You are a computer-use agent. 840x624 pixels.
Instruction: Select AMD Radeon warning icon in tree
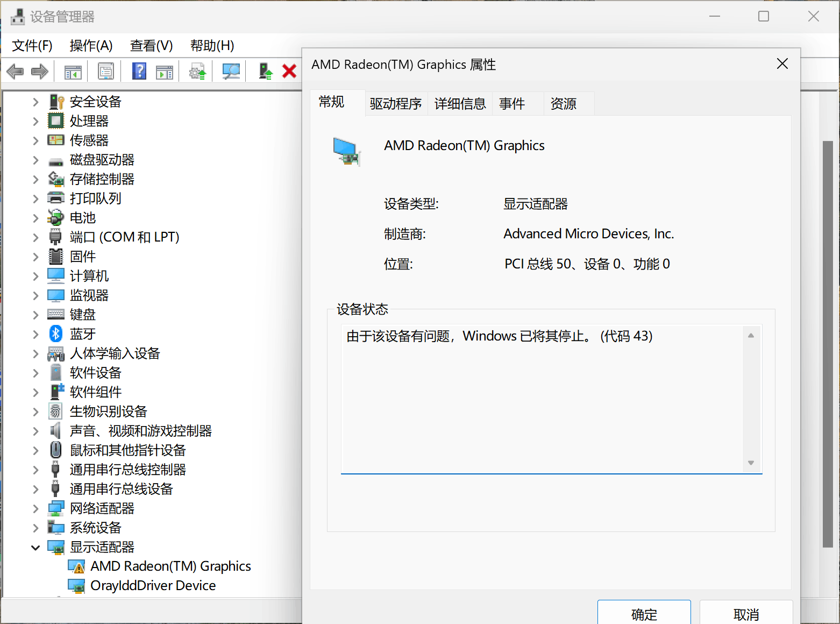click(76, 566)
